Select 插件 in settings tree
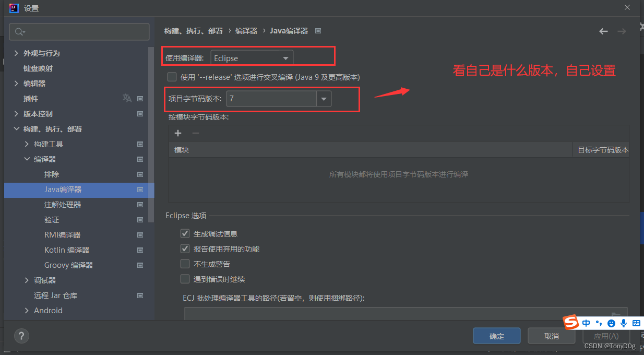Viewport: 644px width, 355px height. click(x=31, y=99)
